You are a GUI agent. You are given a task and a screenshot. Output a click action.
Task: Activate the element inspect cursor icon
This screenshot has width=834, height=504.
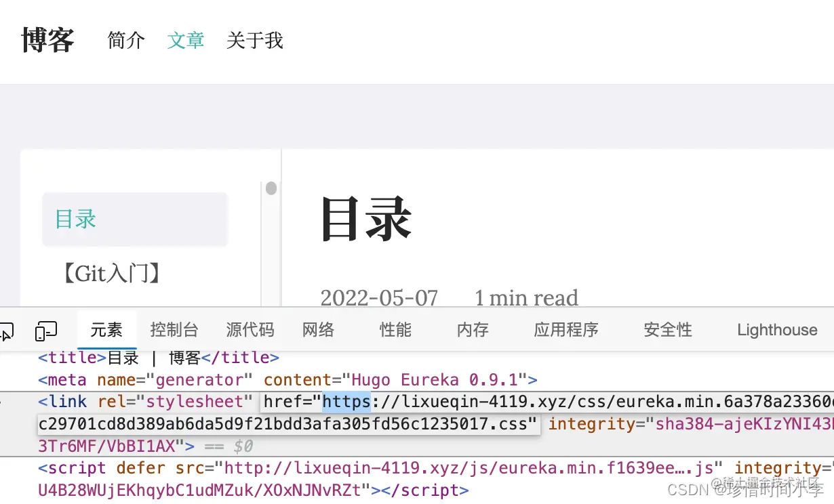(6, 331)
